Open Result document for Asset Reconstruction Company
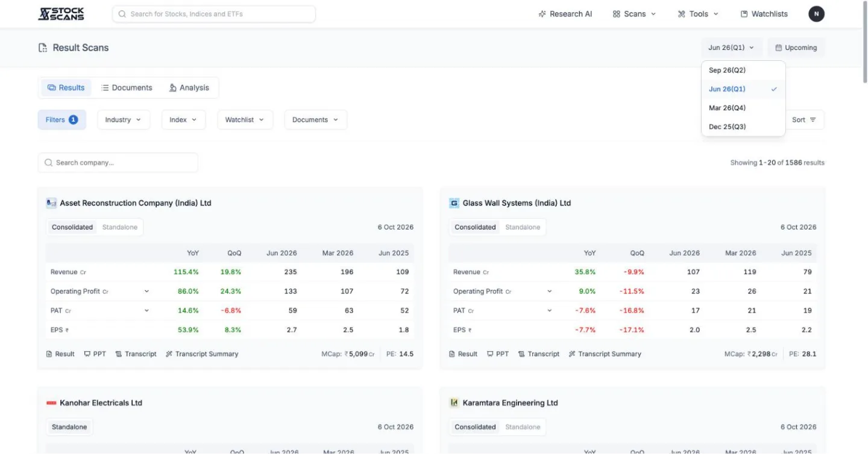This screenshot has height=456, width=868. pyautogui.click(x=60, y=354)
